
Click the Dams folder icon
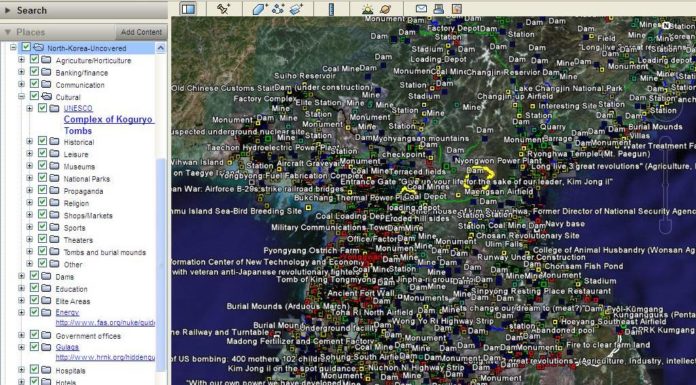(x=47, y=276)
